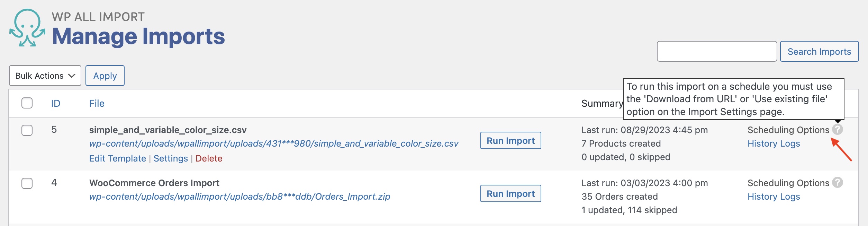The image size is (868, 226).
Task: Open History Logs for WooCommerce Orders Import
Action: (774, 197)
